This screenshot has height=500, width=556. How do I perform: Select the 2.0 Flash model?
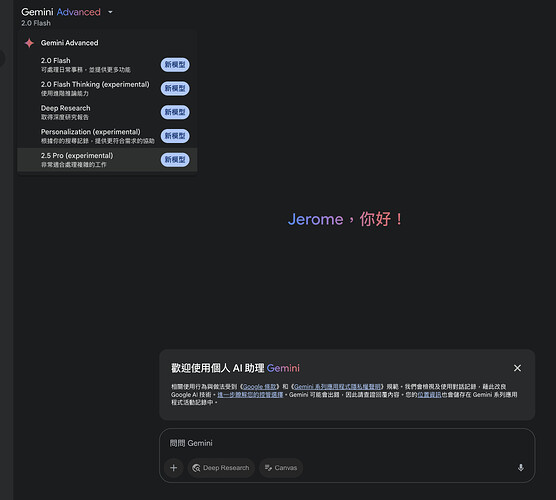(x=107, y=65)
